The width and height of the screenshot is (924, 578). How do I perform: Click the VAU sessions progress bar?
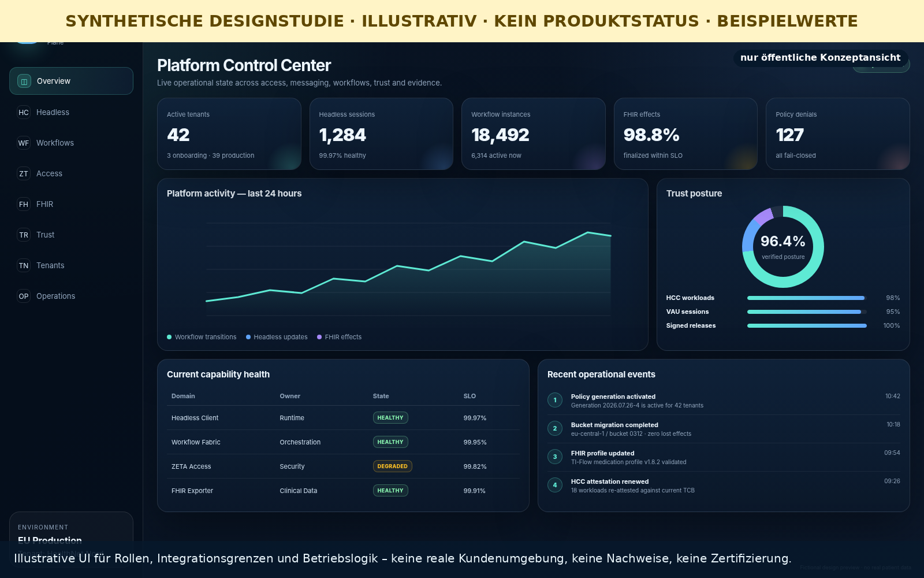pyautogui.click(x=807, y=312)
